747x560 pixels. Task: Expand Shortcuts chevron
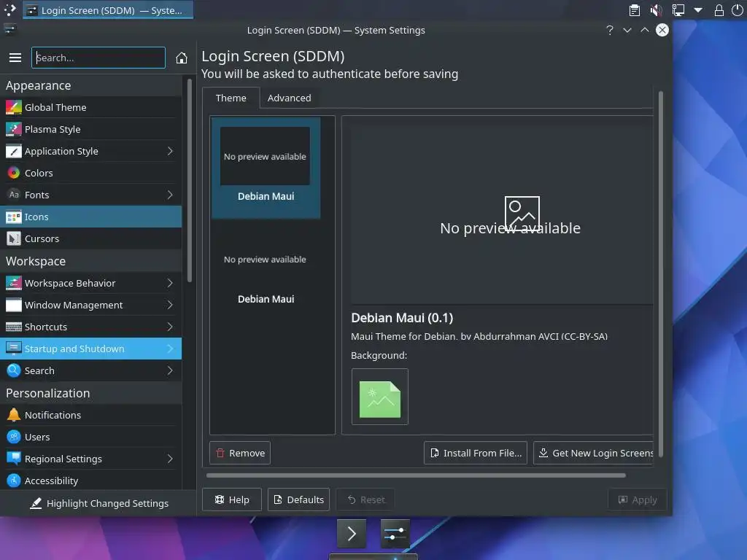170,327
